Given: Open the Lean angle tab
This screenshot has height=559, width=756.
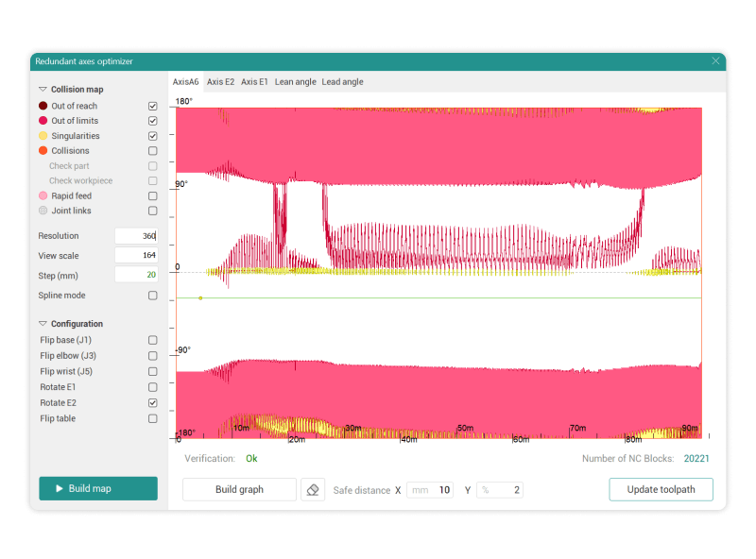Looking at the screenshot, I should click(295, 82).
